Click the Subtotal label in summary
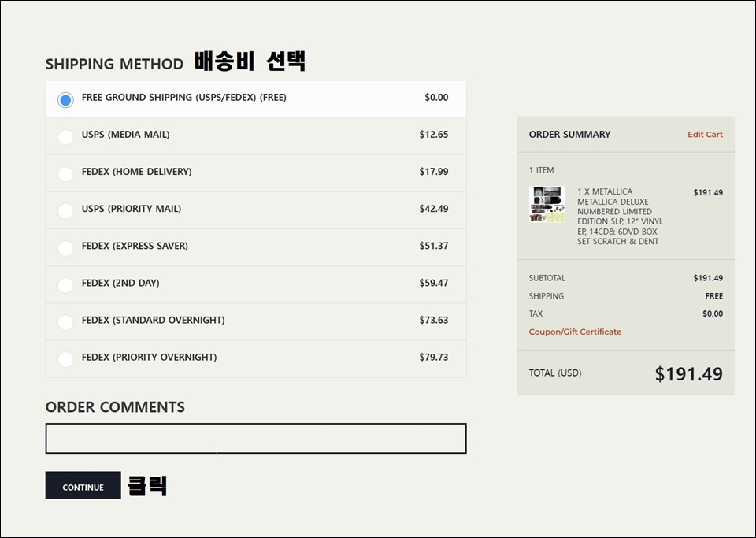The image size is (756, 538). [x=547, y=278]
